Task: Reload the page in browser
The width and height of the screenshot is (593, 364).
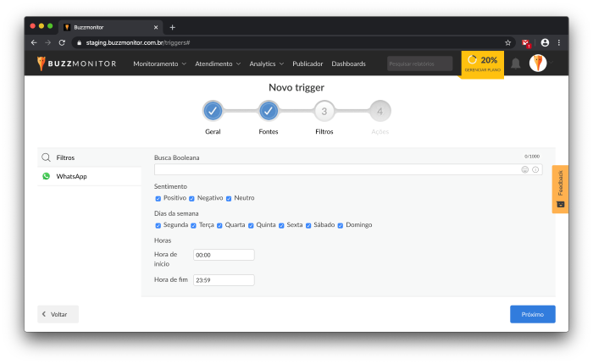Action: (62, 42)
